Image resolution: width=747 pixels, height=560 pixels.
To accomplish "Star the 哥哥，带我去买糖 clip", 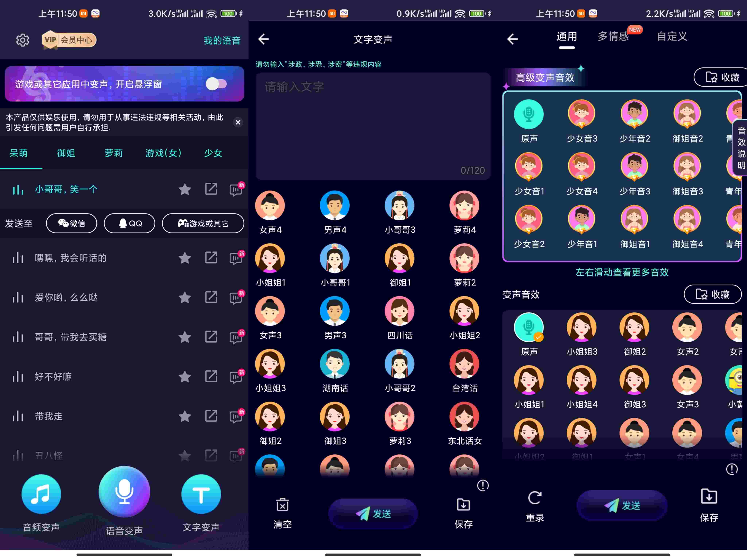I will click(185, 337).
